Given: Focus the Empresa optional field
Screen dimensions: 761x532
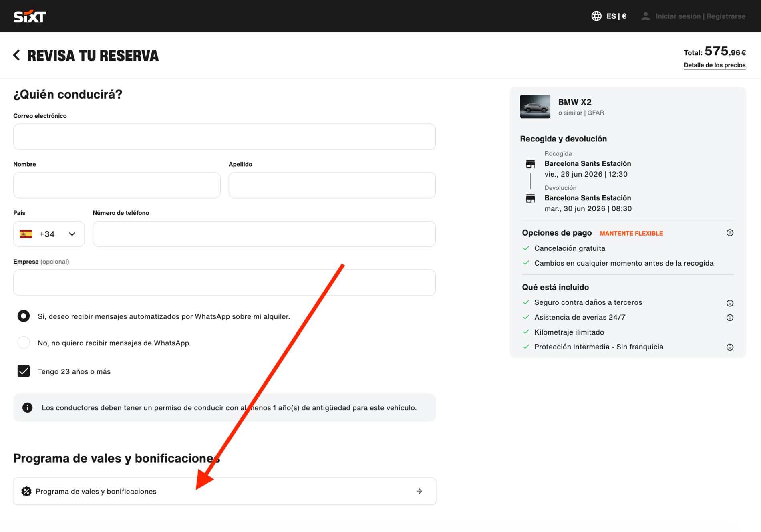Looking at the screenshot, I should coord(224,283).
